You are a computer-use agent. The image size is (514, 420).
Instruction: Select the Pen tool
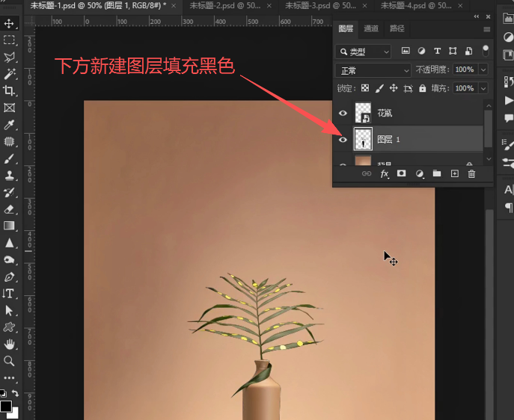9,277
